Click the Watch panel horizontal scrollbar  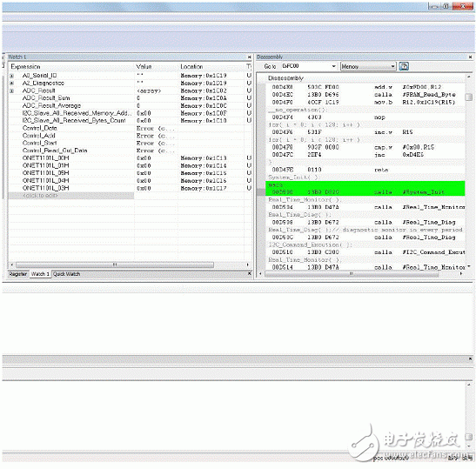[115, 265]
